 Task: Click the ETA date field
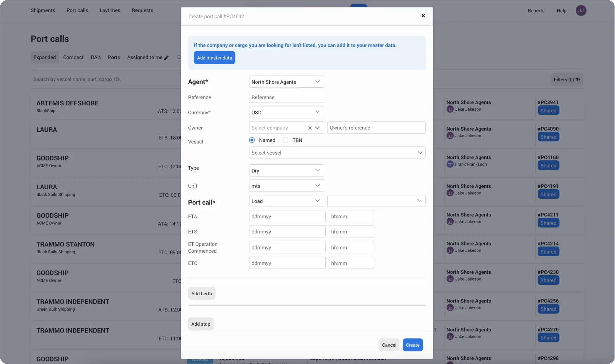coord(287,216)
